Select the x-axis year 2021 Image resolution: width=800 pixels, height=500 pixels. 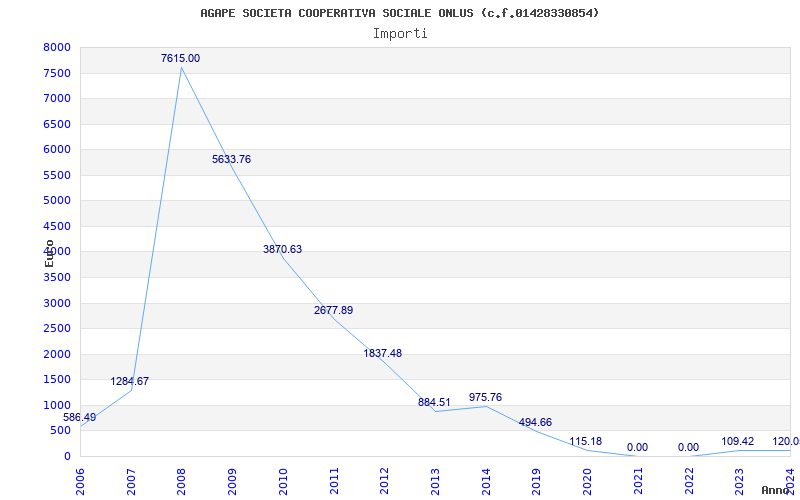pyautogui.click(x=638, y=482)
